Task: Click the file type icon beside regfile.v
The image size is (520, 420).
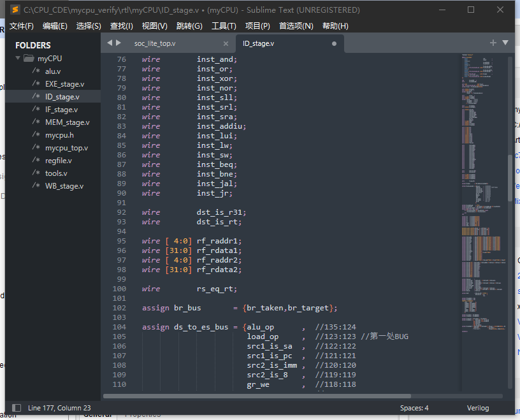Action: [36, 160]
